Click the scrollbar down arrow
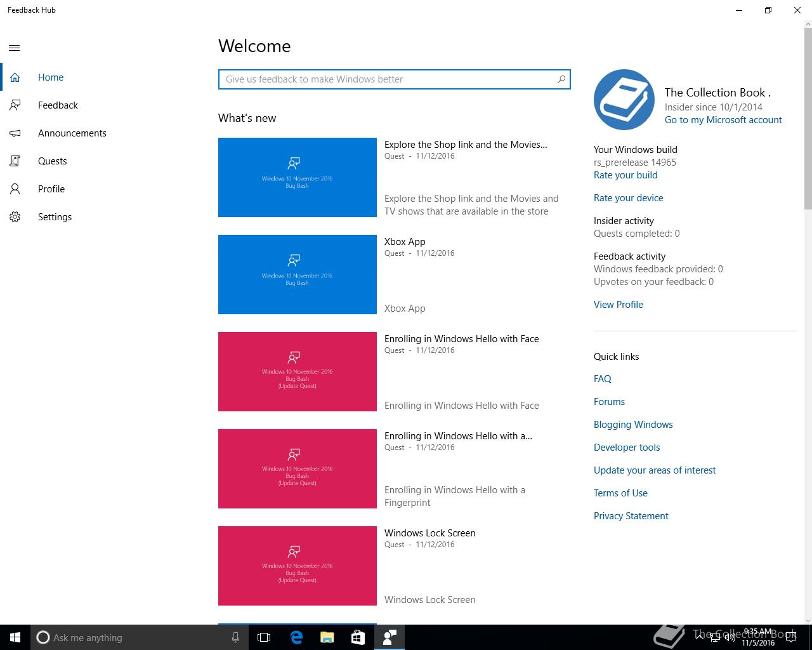 pos(808,620)
